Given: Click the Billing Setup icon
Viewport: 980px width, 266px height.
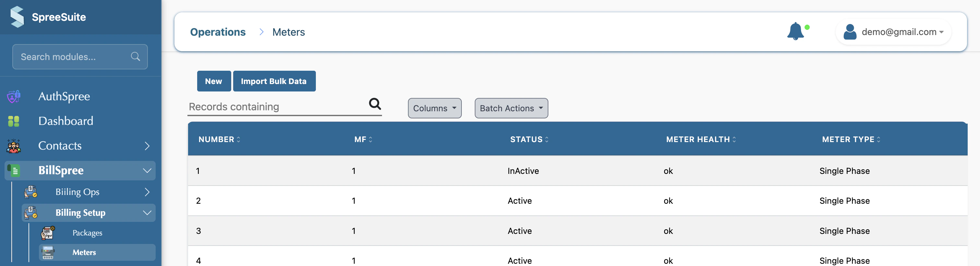Looking at the screenshot, I should pyautogui.click(x=31, y=213).
